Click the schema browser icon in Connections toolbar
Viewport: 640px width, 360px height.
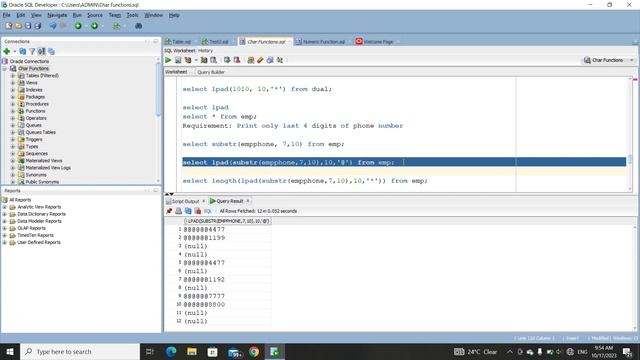pyautogui.click(x=42, y=51)
